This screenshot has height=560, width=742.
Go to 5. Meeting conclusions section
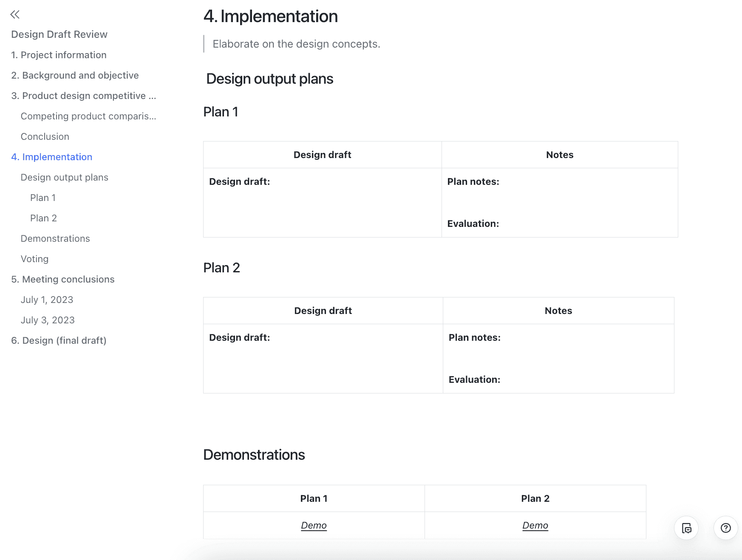click(x=63, y=279)
